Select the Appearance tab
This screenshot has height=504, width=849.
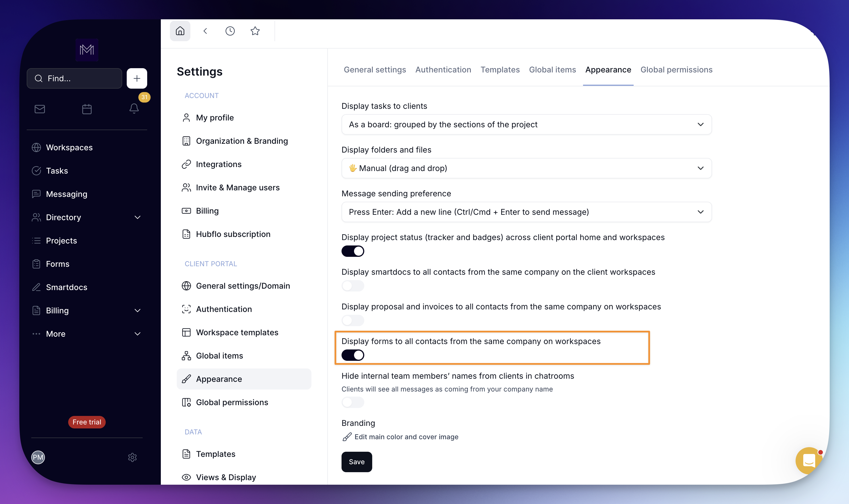pyautogui.click(x=608, y=70)
